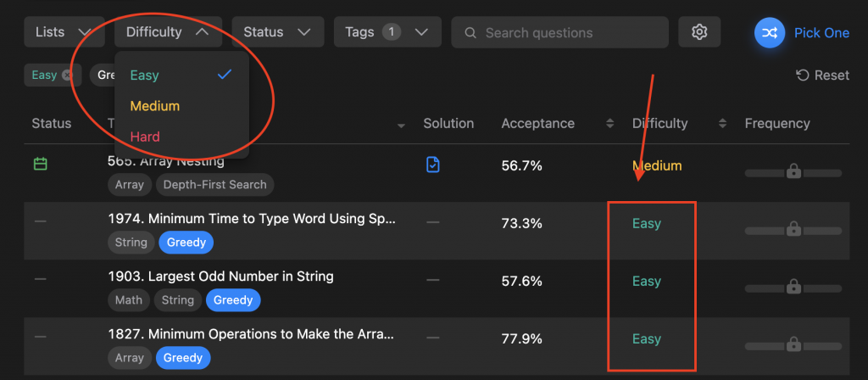868x380 pixels.
Task: Open the settings gear icon
Action: tap(699, 32)
